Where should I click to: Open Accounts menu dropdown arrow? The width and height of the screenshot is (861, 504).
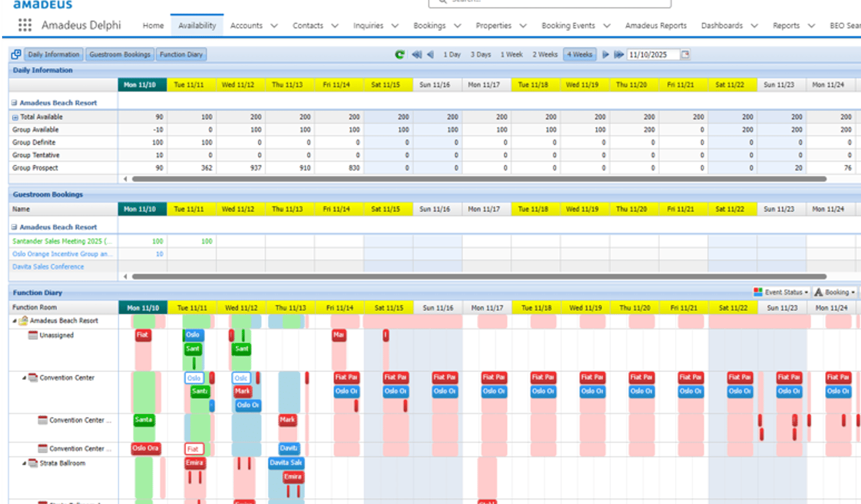(274, 26)
